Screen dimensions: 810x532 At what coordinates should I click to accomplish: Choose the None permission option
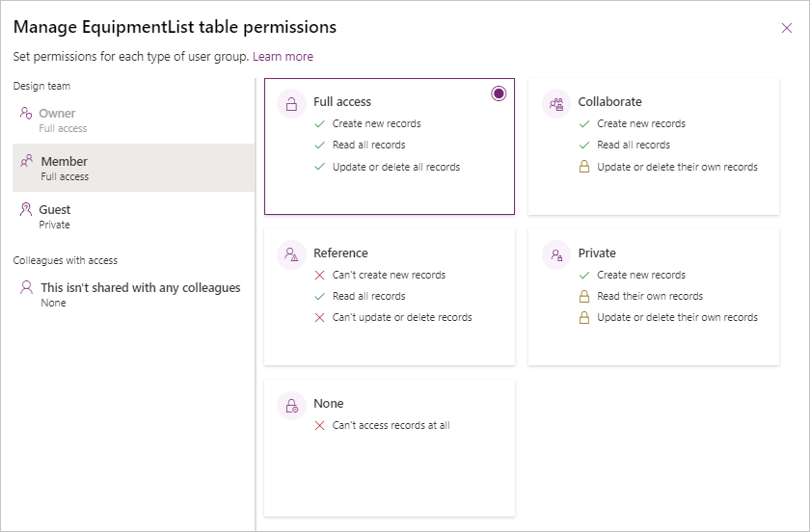[390, 448]
